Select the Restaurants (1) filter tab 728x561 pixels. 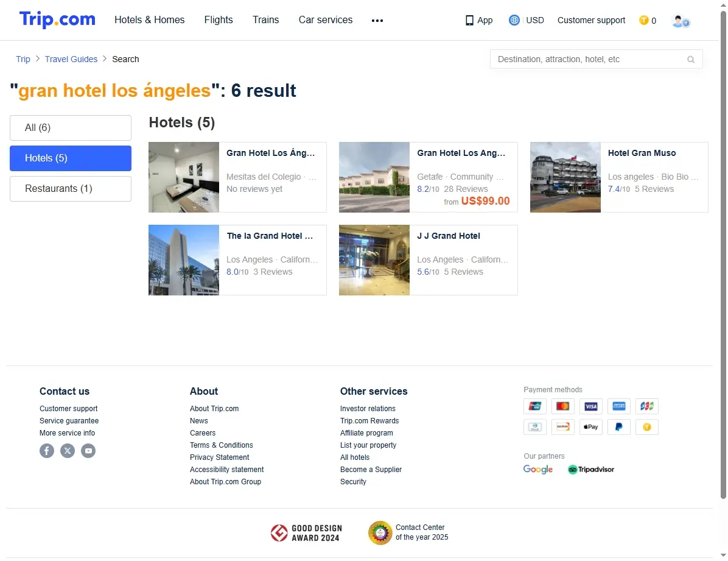tap(71, 189)
